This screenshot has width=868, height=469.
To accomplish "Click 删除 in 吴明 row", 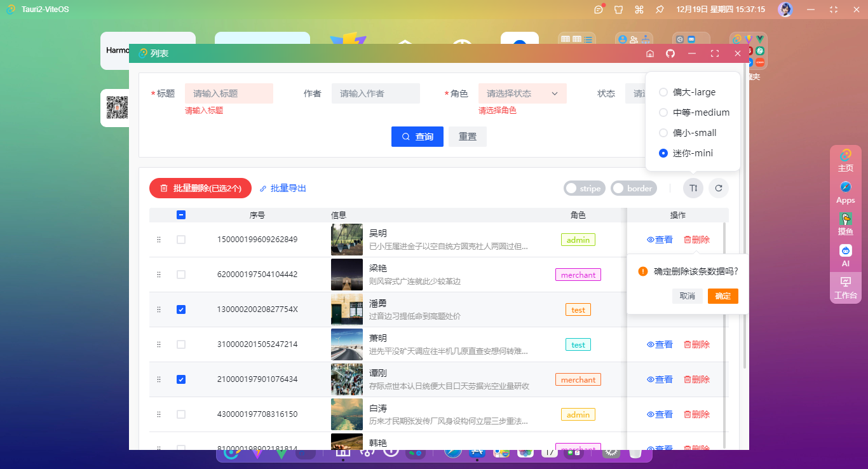I will click(696, 240).
